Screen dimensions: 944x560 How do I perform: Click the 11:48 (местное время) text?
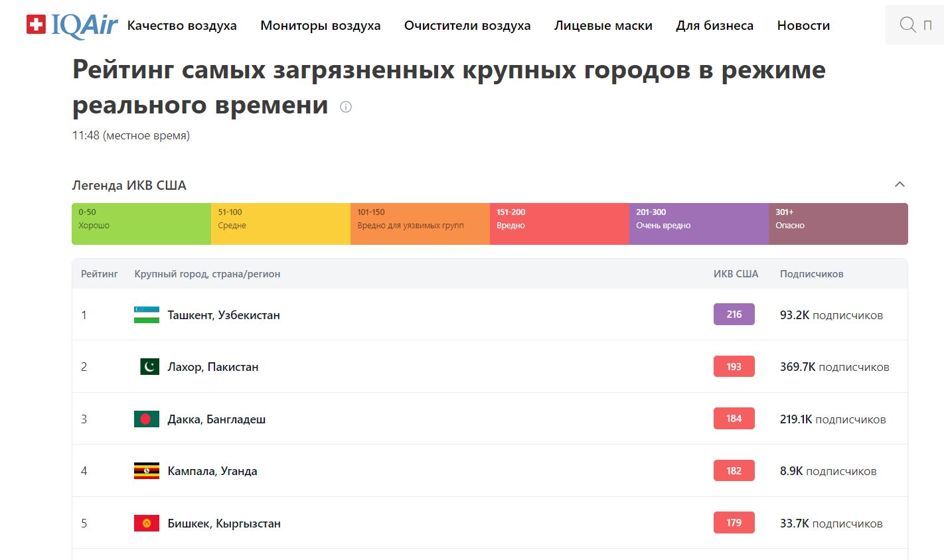(x=131, y=135)
